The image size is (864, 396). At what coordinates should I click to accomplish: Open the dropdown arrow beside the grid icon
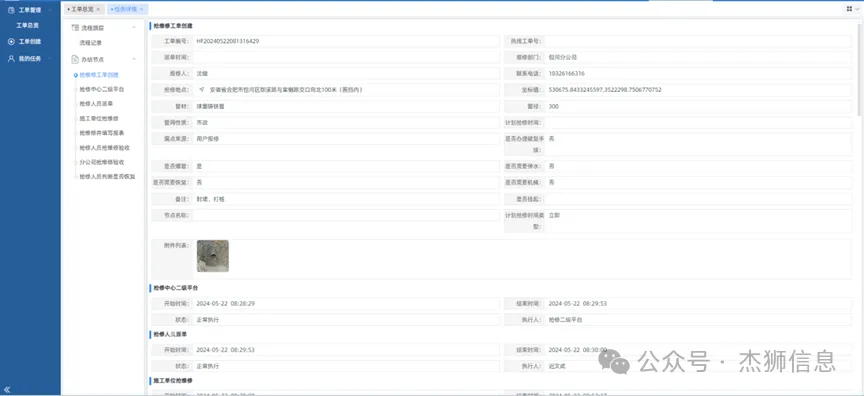tap(857, 9)
